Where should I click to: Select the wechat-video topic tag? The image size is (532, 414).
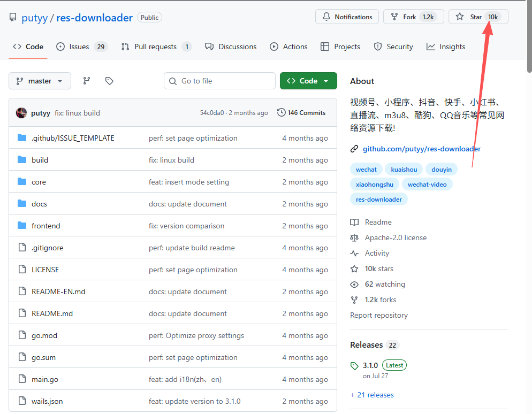pyautogui.click(x=427, y=185)
